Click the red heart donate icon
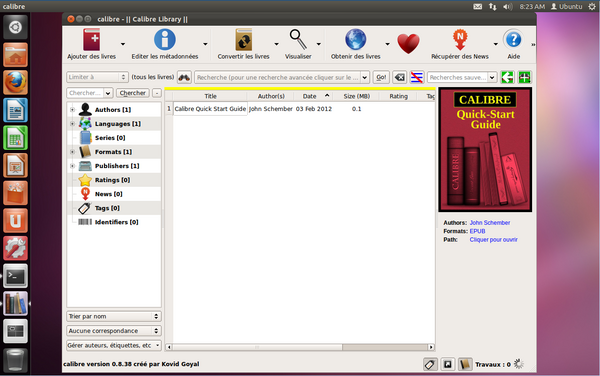The image size is (600, 376). (x=408, y=44)
